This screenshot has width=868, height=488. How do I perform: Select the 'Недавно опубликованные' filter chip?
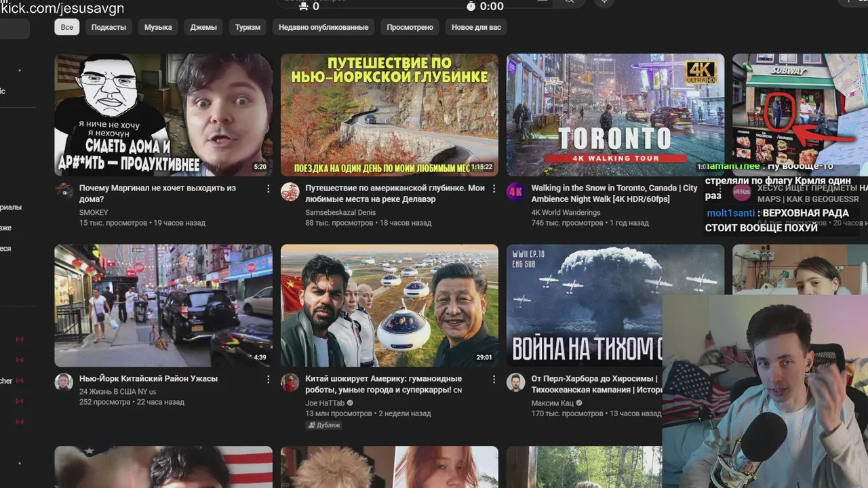[323, 27]
